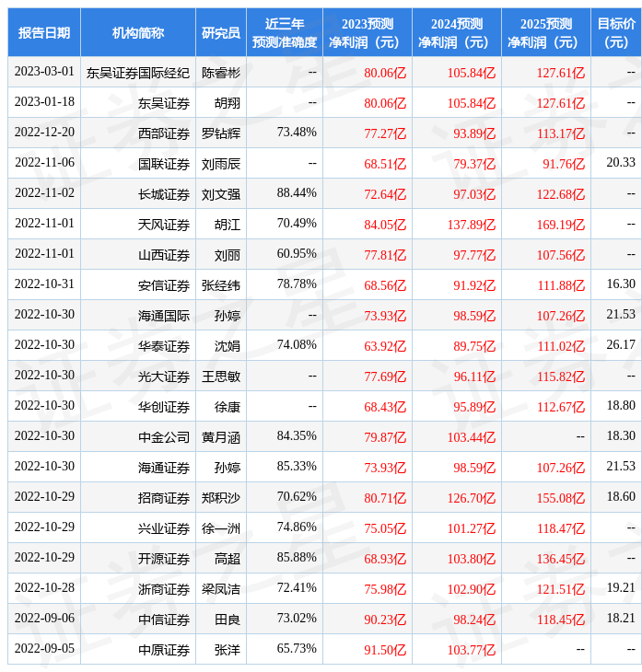Select the 浙商证券 institution cell

(x=137, y=589)
